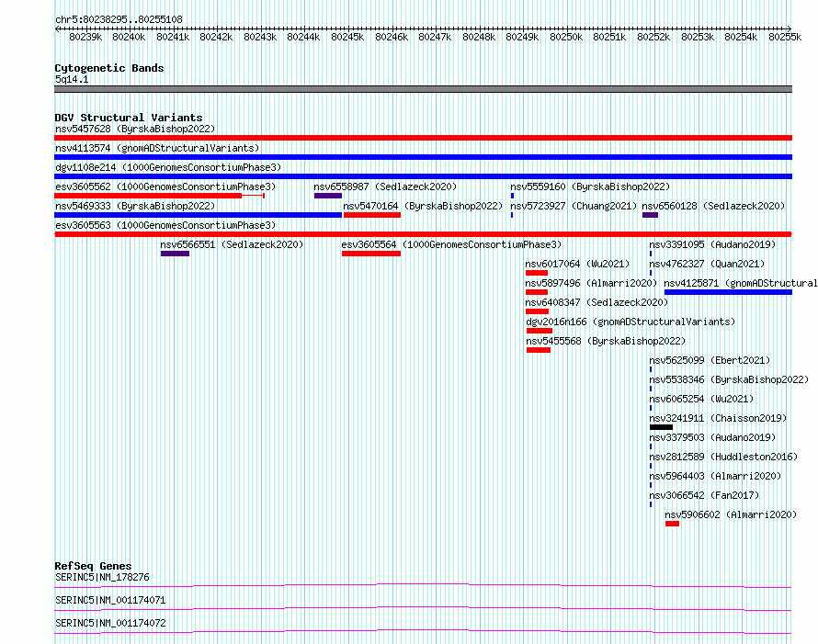Open the nsv6065254 (Wu2021) label
This screenshot has height=644, width=818.
click(x=701, y=399)
